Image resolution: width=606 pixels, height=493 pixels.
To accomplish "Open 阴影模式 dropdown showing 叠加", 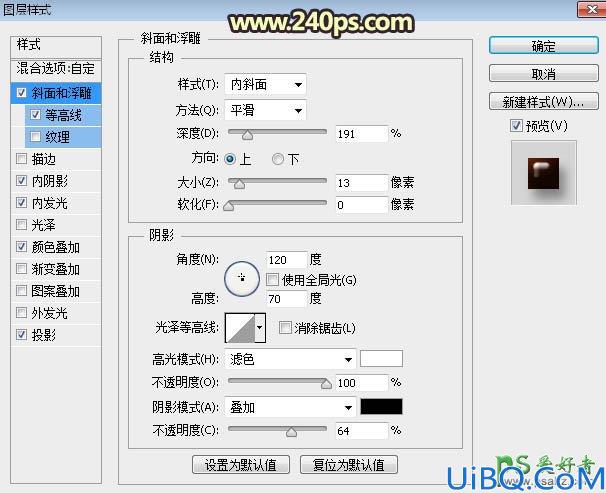I will pos(290,407).
